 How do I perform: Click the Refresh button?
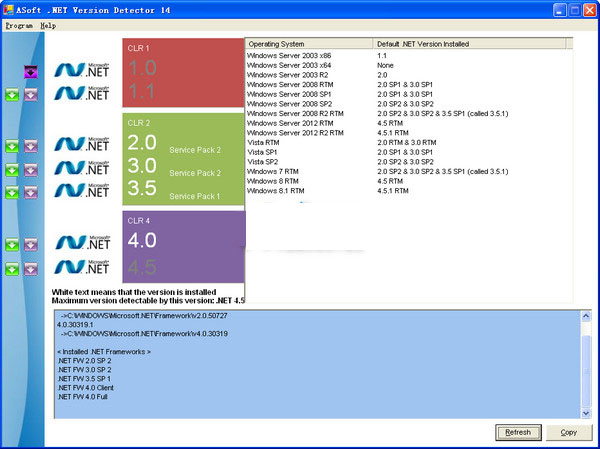[x=518, y=433]
